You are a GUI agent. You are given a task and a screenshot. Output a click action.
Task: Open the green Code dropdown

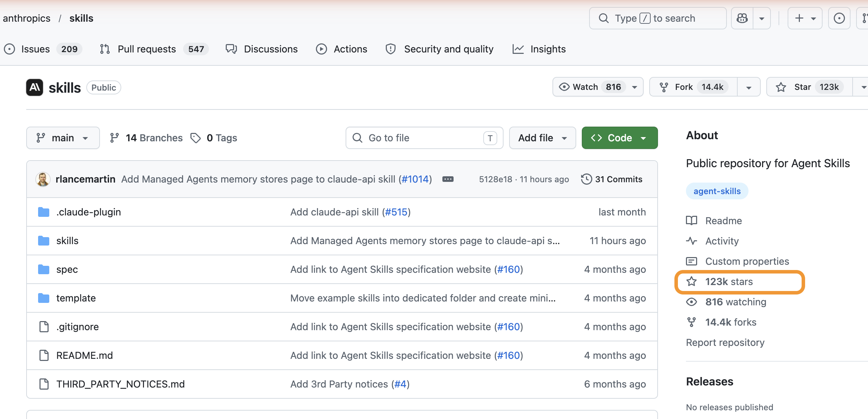tap(620, 138)
